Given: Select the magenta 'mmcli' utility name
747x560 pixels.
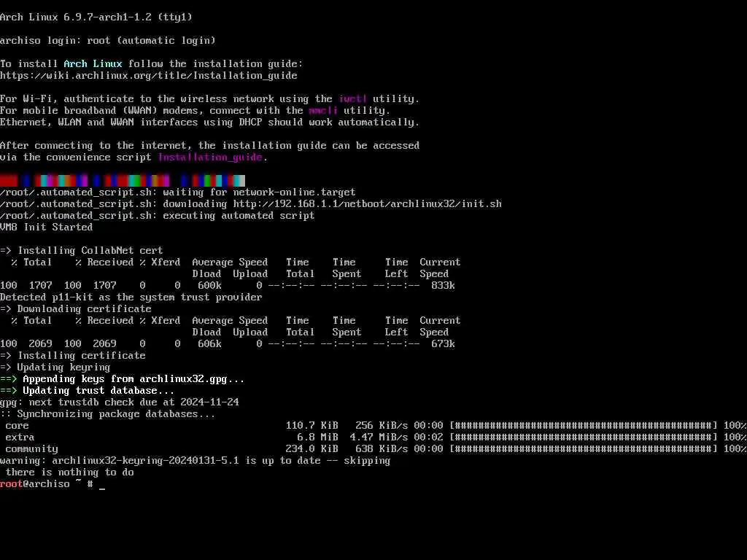Looking at the screenshot, I should coord(323,110).
